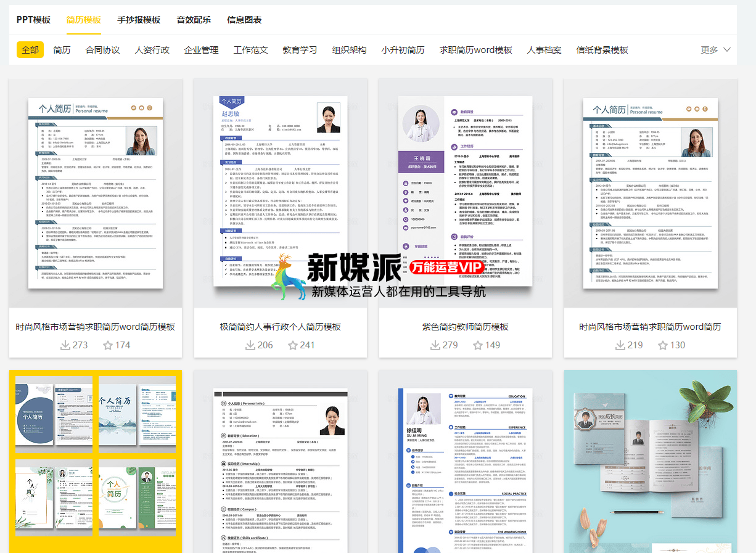The height and width of the screenshot is (553, 756).
Task: Click star favorite icon showing 130
Action: [x=663, y=345]
